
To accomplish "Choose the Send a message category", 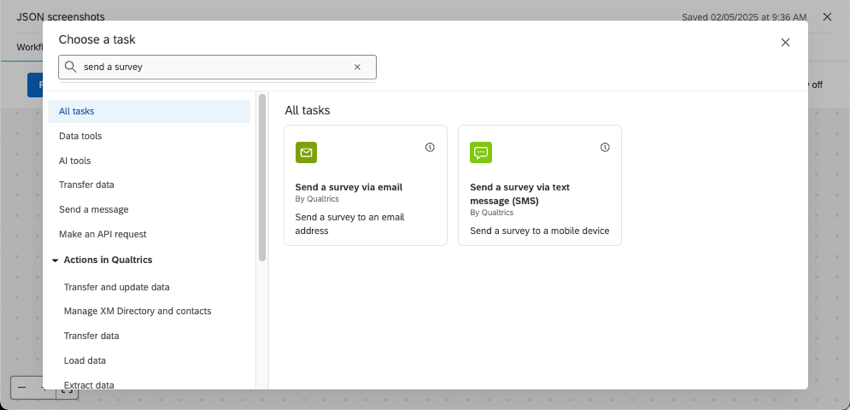I will pos(93,209).
